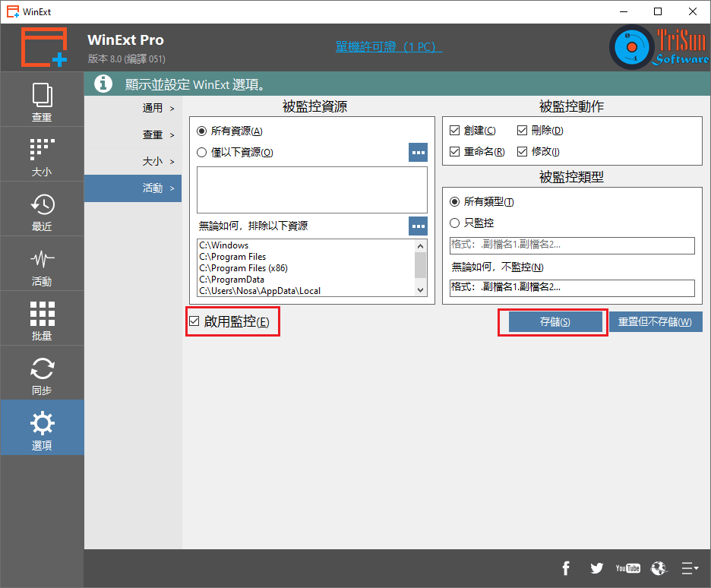Click the WinExt title bar app icon
The width and height of the screenshot is (711, 588).
[x=13, y=11]
